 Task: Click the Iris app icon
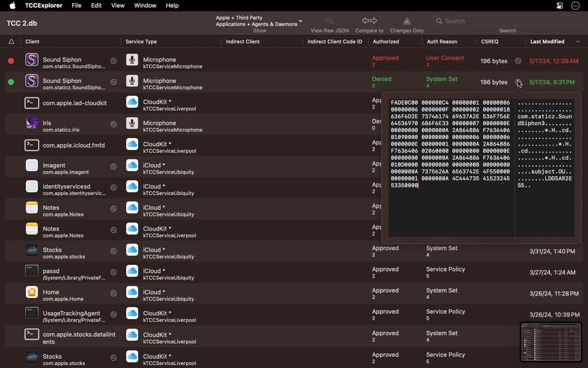32,123
